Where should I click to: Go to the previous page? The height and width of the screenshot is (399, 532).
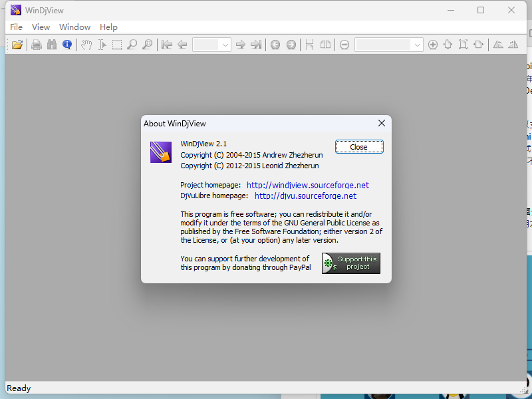182,45
